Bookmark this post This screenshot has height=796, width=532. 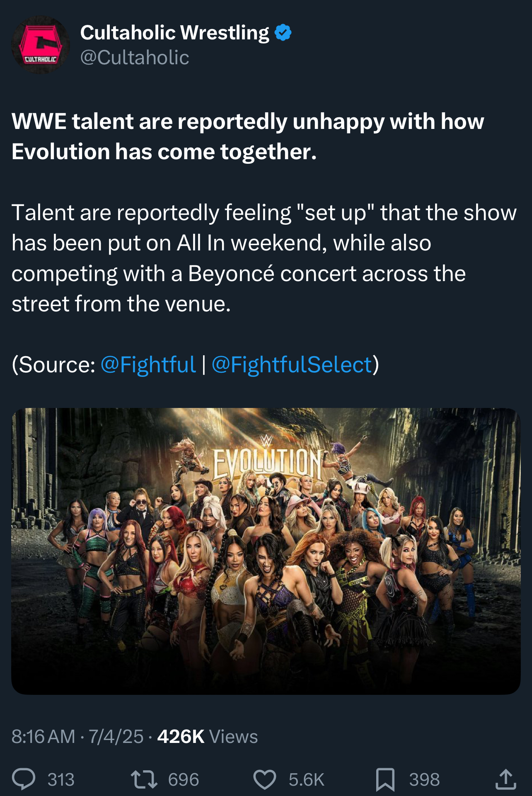pos(385,779)
